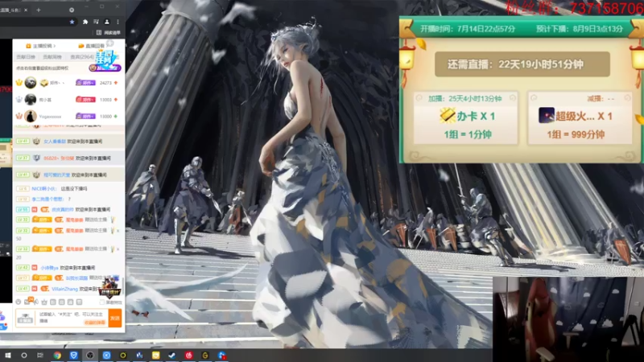This screenshot has width=644, height=362.
Task: Click the fan badge selector beside chat input
Action: 25,318
